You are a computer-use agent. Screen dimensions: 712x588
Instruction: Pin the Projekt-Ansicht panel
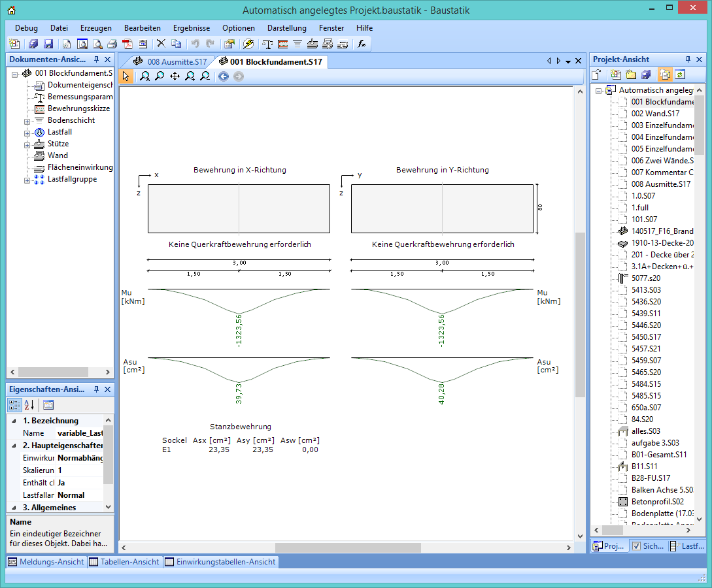[688, 59]
